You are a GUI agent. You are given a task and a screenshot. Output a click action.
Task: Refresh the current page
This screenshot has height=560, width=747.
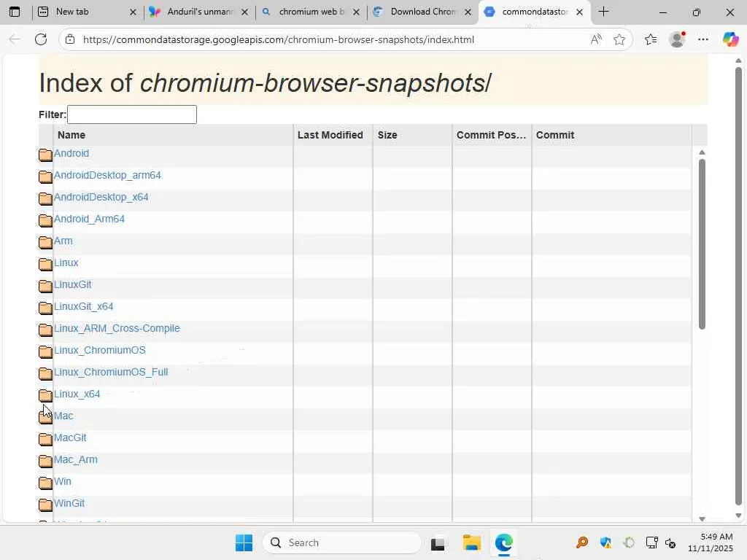(x=41, y=39)
